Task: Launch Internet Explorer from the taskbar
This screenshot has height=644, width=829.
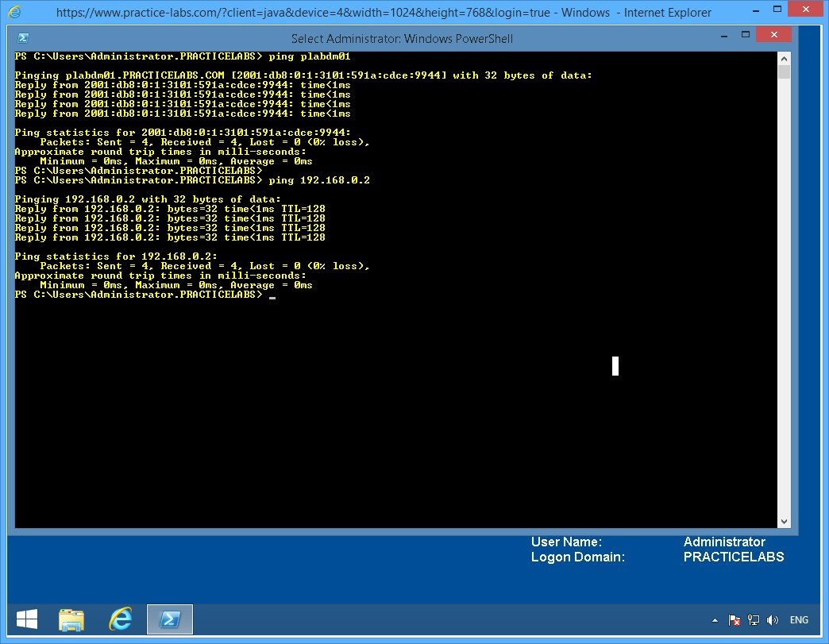Action: click(121, 619)
